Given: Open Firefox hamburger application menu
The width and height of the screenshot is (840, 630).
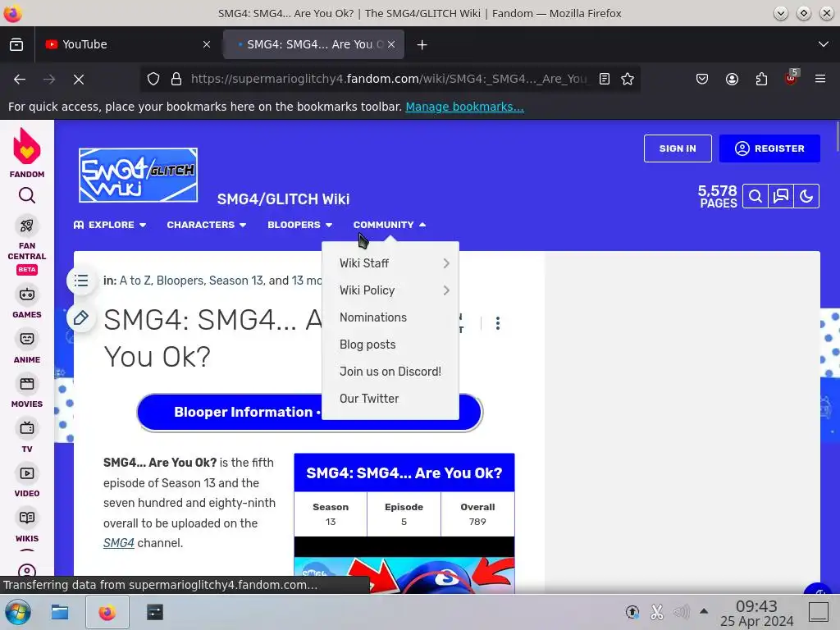Looking at the screenshot, I should [820, 80].
